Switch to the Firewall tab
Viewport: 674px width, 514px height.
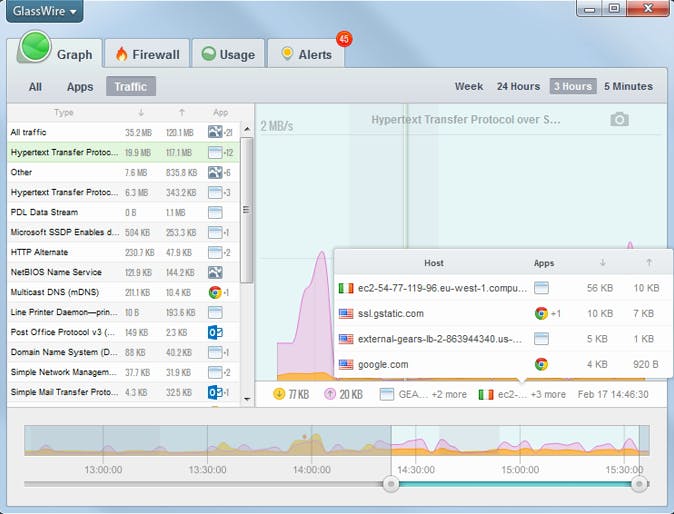point(147,54)
